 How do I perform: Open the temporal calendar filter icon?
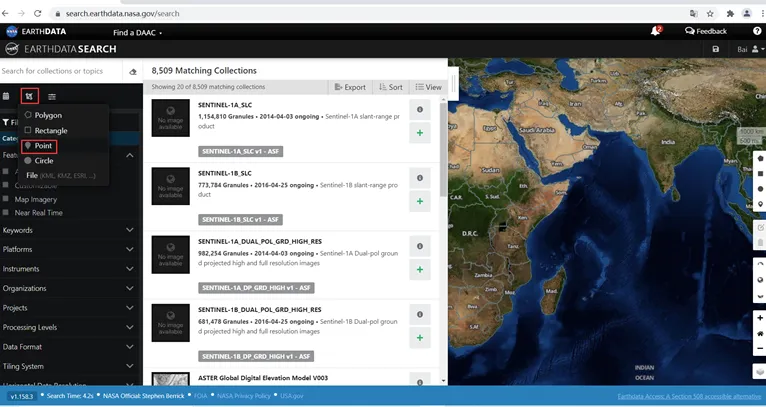click(6, 96)
